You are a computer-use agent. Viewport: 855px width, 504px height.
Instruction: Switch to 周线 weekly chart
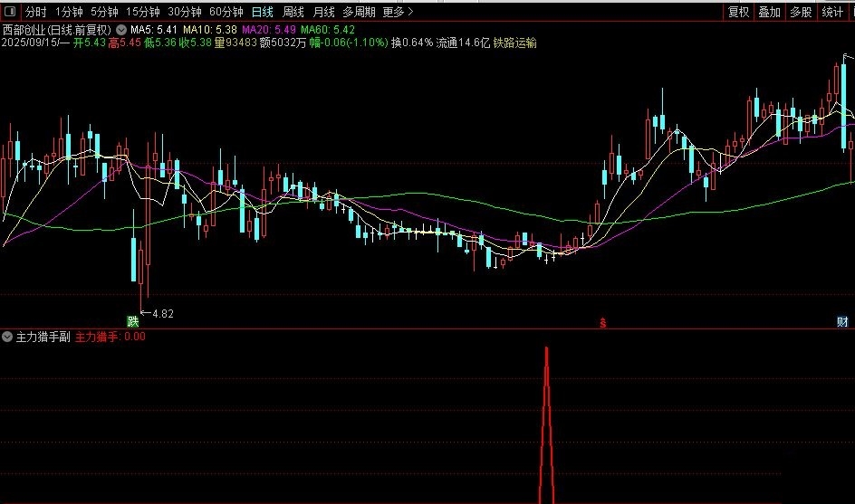pos(293,12)
